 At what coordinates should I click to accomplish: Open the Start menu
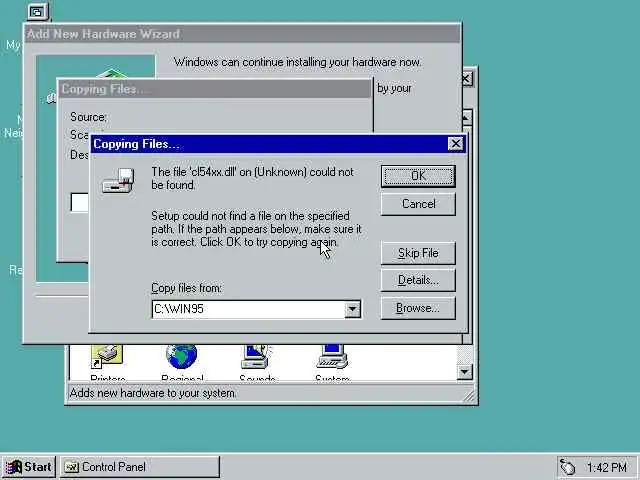tap(29, 467)
